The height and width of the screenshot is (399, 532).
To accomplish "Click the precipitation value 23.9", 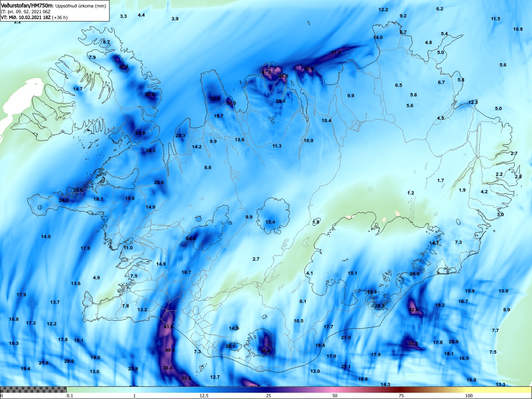I will click(x=133, y=369).
